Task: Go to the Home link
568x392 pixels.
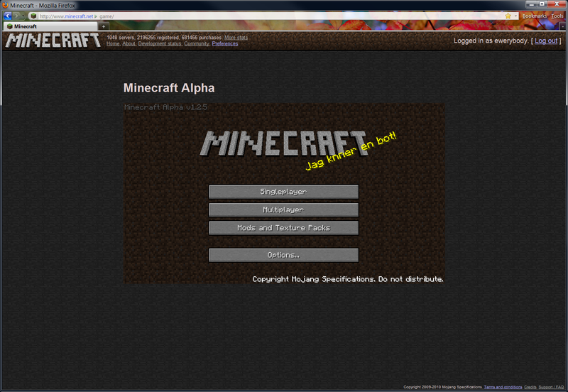Action: pyautogui.click(x=113, y=44)
